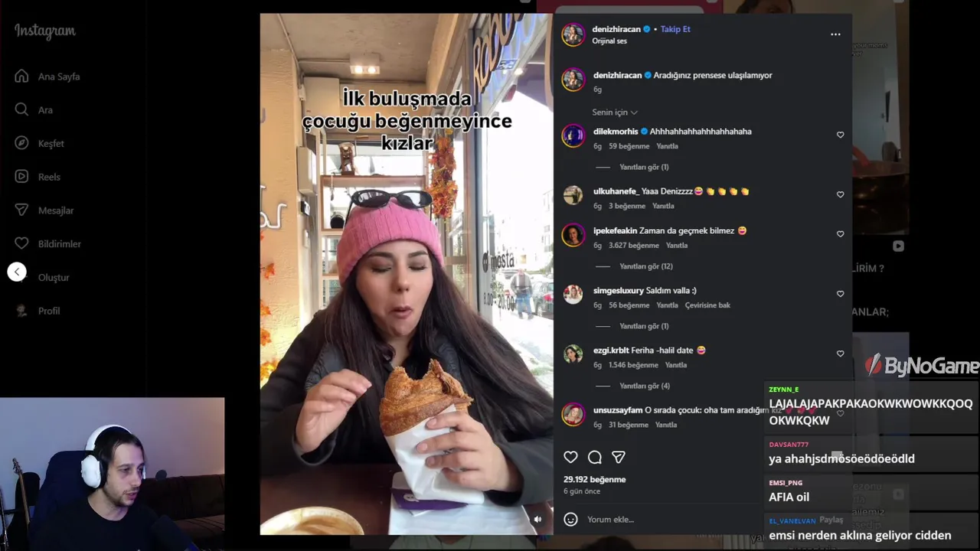Share the post with the paper plane icon
Image resolution: width=980 pixels, height=551 pixels.
[619, 457]
